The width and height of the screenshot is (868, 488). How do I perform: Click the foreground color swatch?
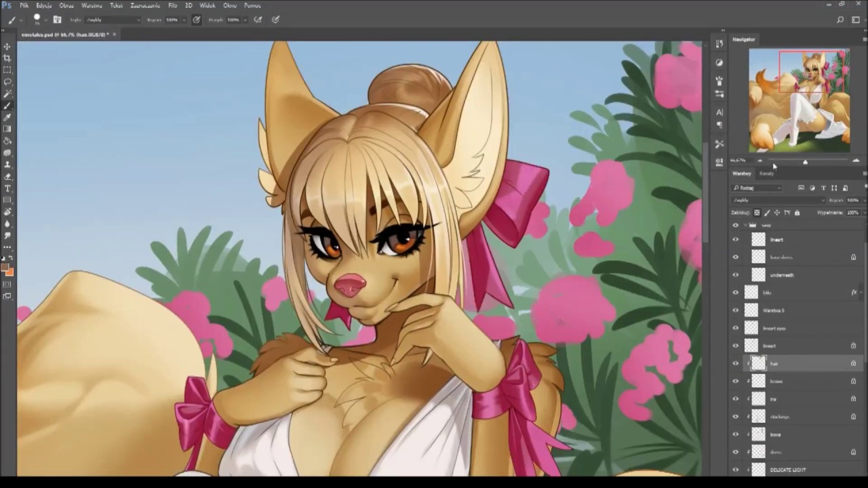tap(5, 268)
